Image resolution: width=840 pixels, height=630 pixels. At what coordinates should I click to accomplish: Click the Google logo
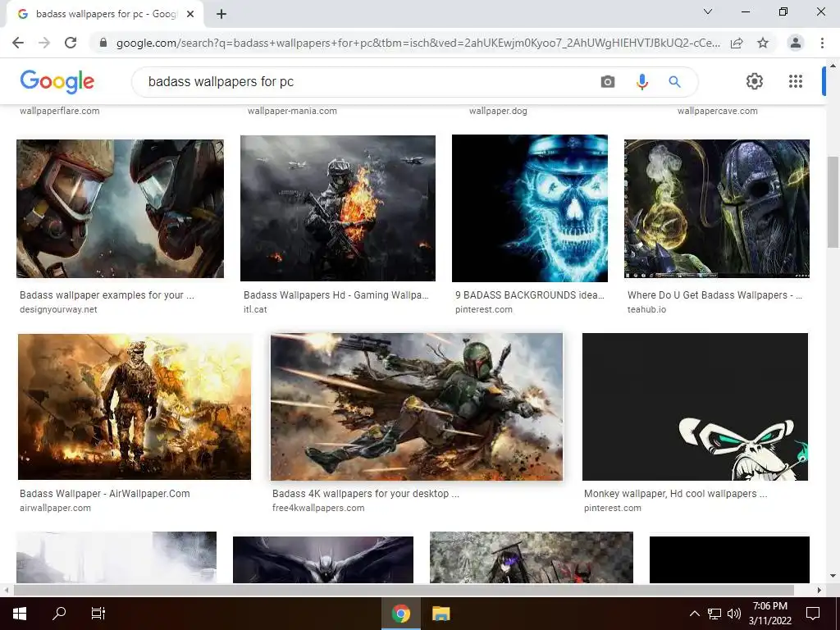click(57, 81)
